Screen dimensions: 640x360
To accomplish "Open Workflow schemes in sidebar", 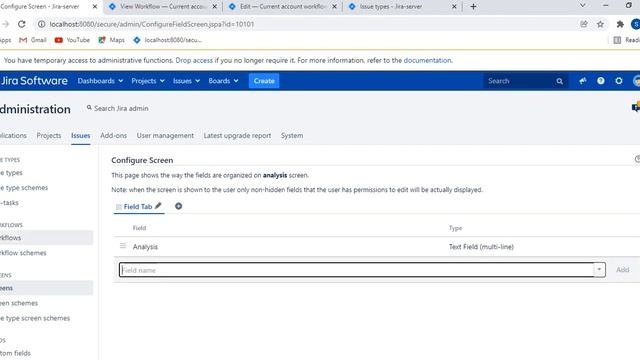I will 23,253.
